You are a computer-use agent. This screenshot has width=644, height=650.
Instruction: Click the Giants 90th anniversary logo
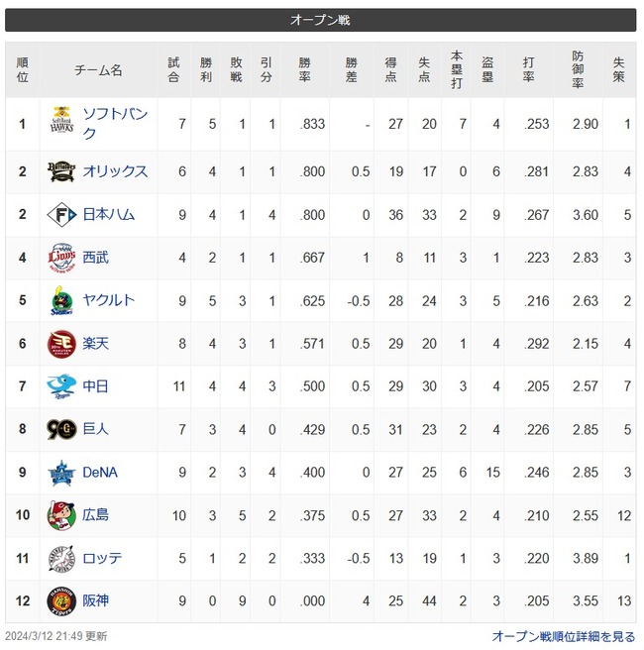click(x=61, y=429)
